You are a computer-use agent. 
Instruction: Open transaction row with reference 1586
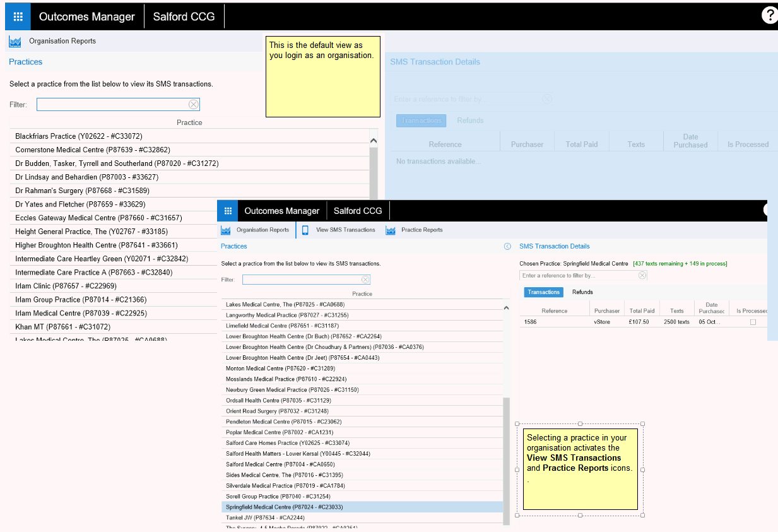[531, 322]
